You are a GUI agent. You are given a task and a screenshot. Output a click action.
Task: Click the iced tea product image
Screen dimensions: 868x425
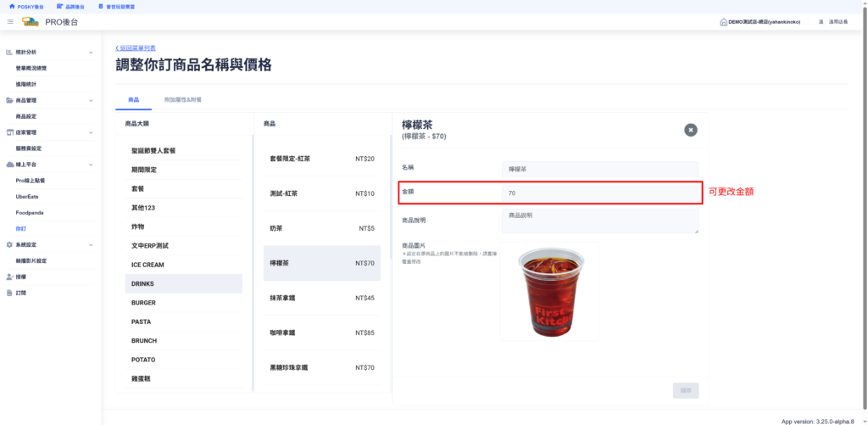tap(549, 292)
